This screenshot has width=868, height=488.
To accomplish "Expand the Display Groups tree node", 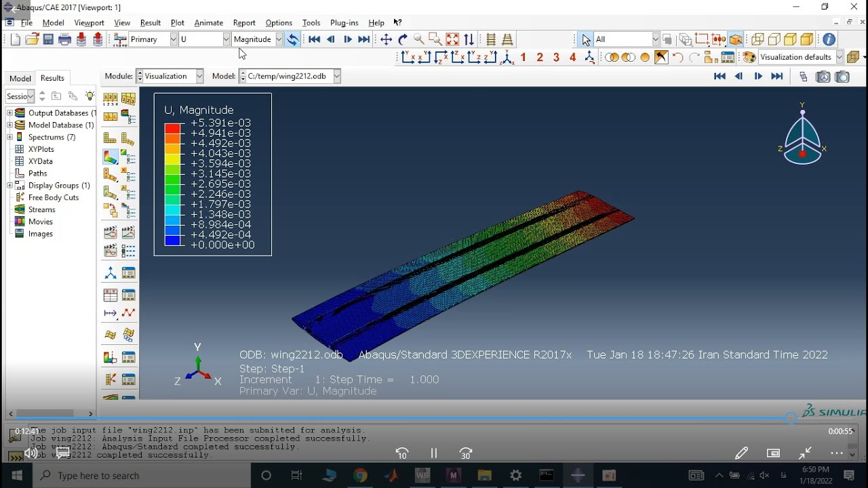I will [x=10, y=186].
